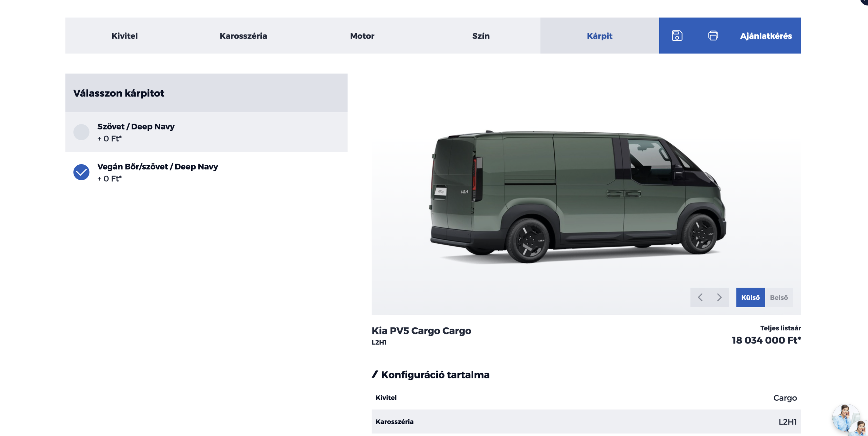This screenshot has height=436, width=868.
Task: Select the Szövet / Deep Navy upholstery
Action: 206,132
